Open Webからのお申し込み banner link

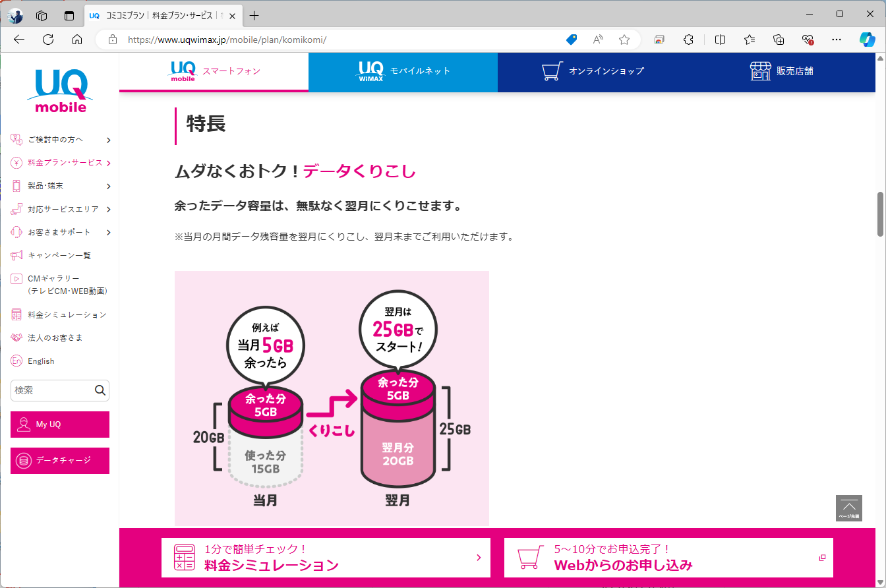pyautogui.click(x=668, y=557)
